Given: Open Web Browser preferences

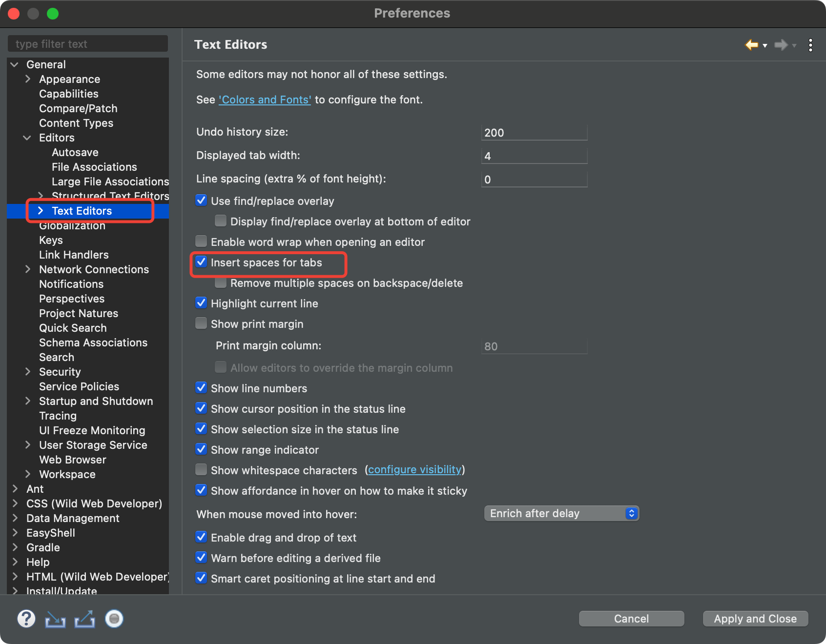Looking at the screenshot, I should (73, 460).
